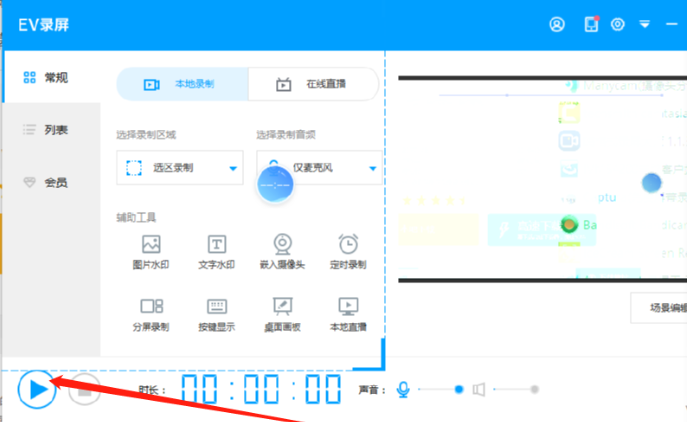Open the mobile device icon in title bar
The image size is (687, 422).
pos(591,24)
